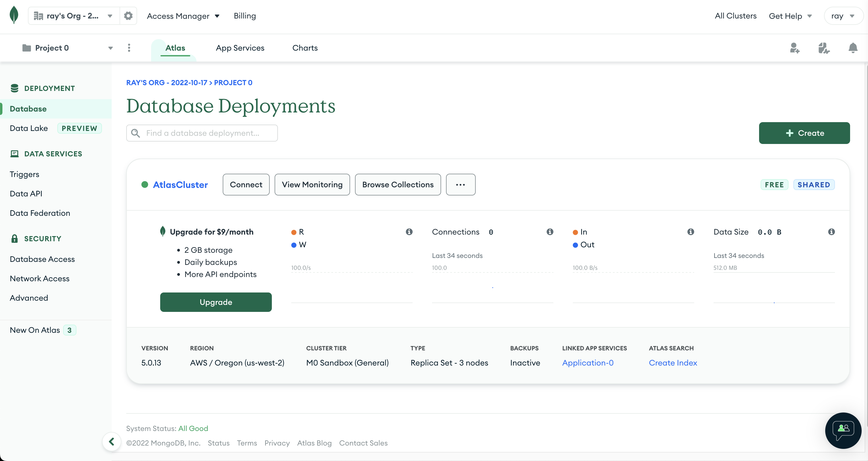Click the Security lock icon
Screen dimensions: 868x461
click(15, 239)
